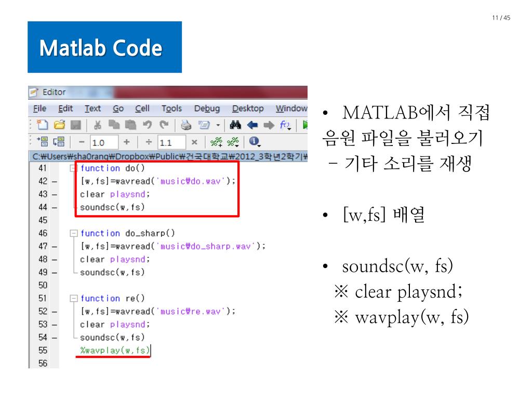Image resolution: width=532 pixels, height=399 pixels.
Task: Click the soundsc(w,fs) call on line 44
Action: click(112, 207)
